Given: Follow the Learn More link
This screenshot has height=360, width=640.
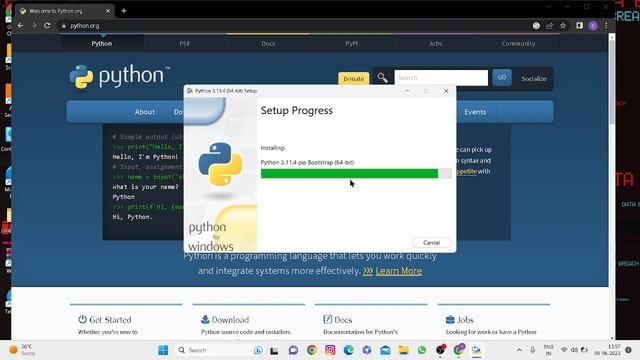Looking at the screenshot, I should (399, 271).
